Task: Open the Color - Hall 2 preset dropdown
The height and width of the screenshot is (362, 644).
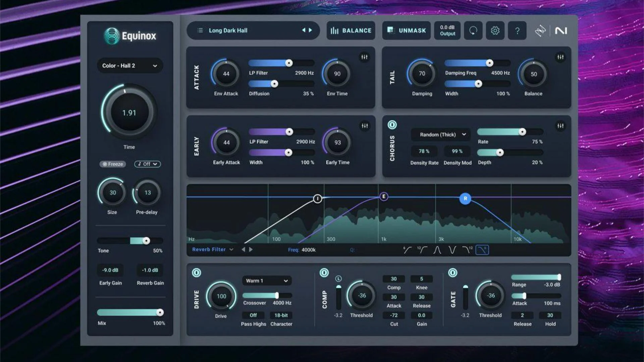Action: pyautogui.click(x=129, y=66)
